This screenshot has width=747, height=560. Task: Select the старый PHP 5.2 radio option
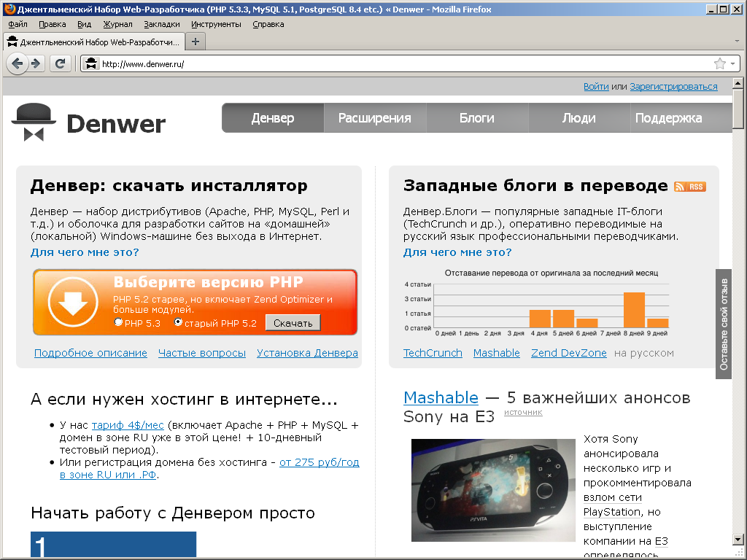coord(178,322)
